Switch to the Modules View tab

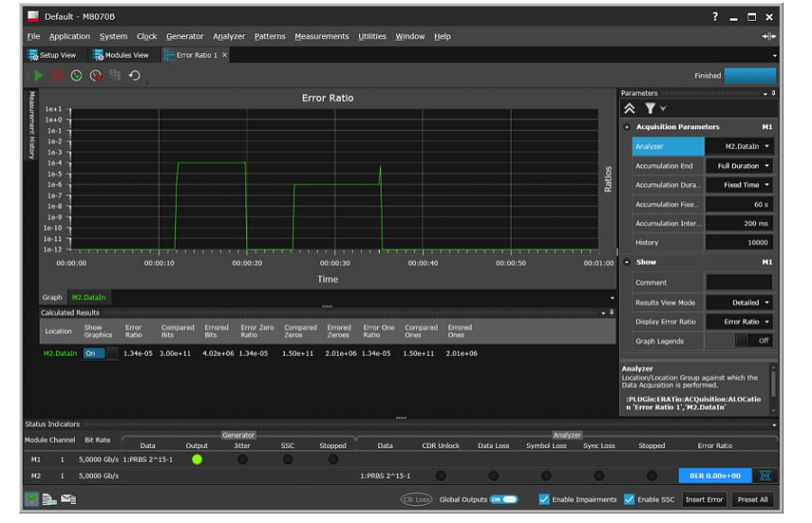pyautogui.click(x=121, y=55)
